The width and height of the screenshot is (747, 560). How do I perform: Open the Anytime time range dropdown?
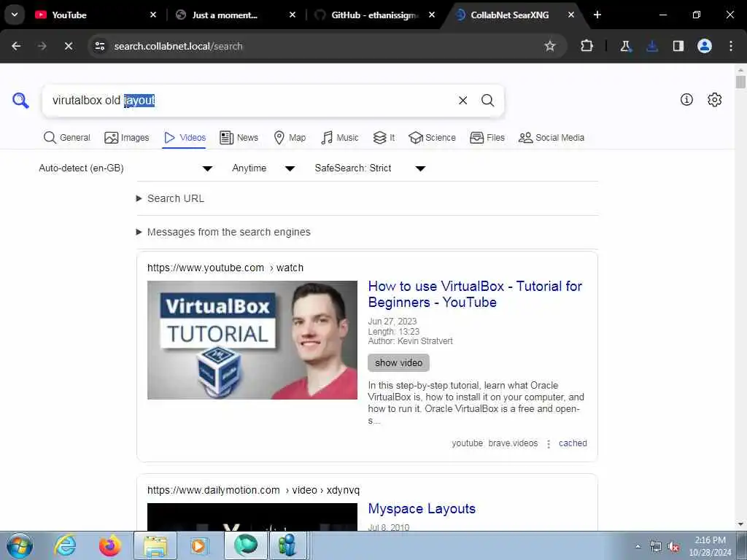pyautogui.click(x=263, y=168)
